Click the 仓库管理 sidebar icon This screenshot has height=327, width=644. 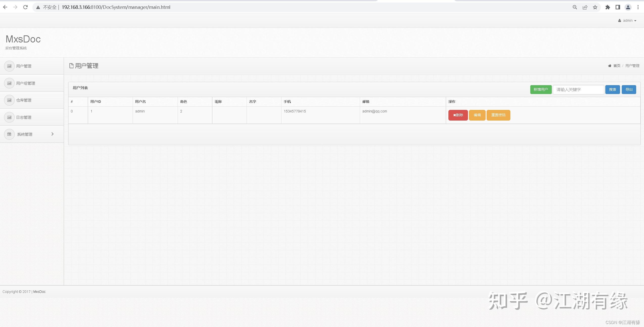[9, 100]
